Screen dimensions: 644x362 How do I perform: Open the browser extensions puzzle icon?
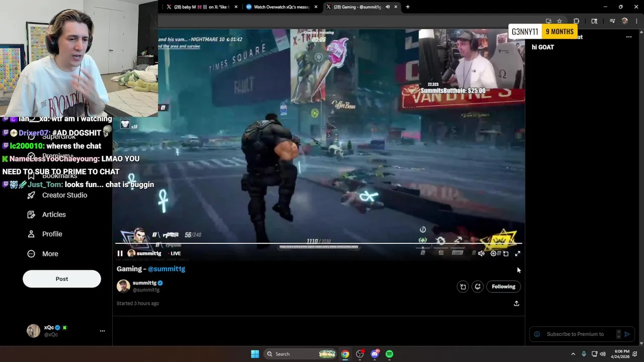tap(576, 21)
